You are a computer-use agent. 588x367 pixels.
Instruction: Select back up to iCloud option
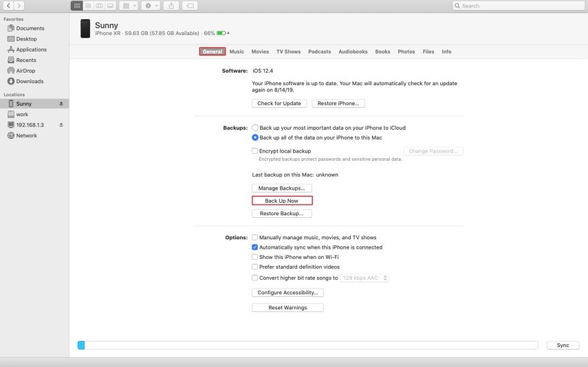[255, 128]
